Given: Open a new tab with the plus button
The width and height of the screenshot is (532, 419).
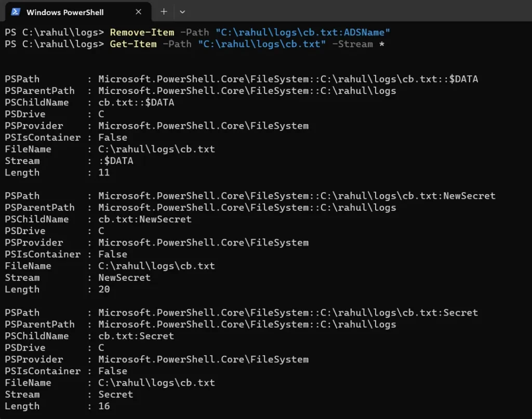Looking at the screenshot, I should tap(164, 12).
